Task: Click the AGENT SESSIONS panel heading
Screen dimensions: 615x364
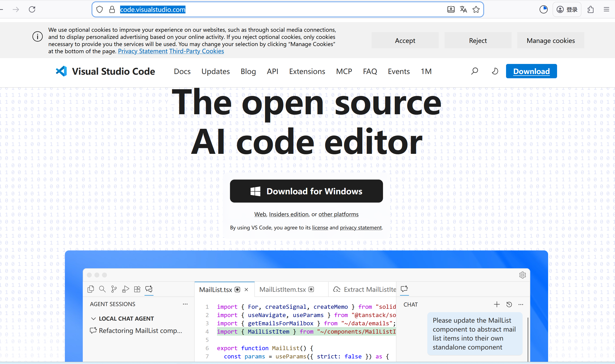Action: pyautogui.click(x=112, y=304)
